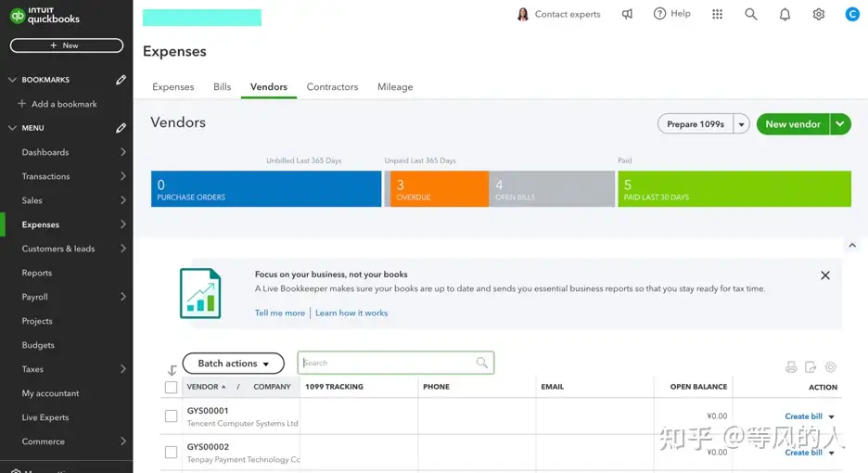Switch to the Contractors tab
This screenshot has width=868, height=473.
tap(332, 87)
